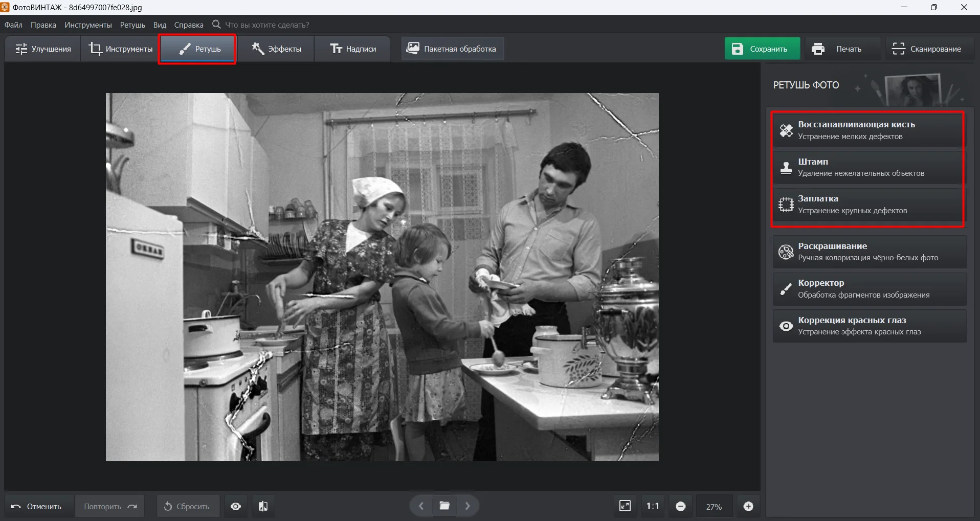
Task: Select the Раскрашивание tool
Action: [x=870, y=252]
